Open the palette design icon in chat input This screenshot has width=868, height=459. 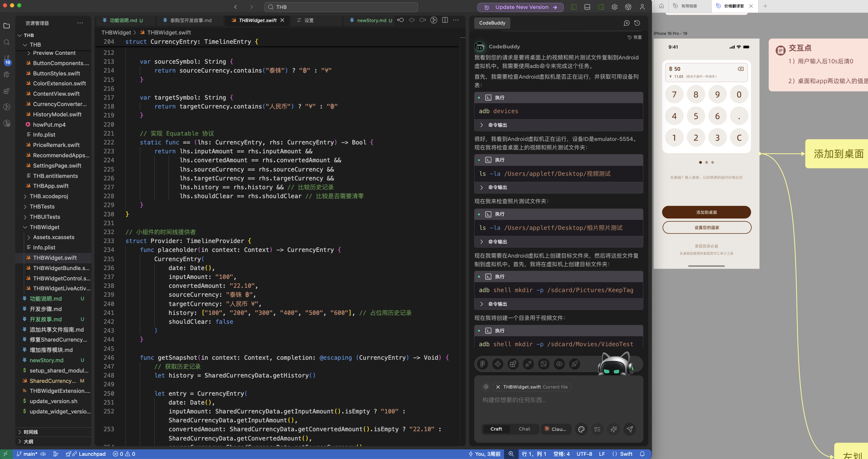pyautogui.click(x=581, y=429)
